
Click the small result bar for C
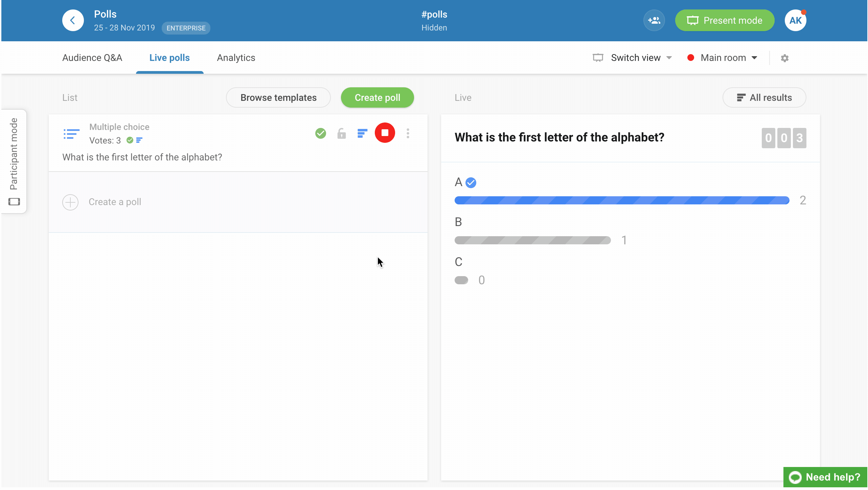461,280
